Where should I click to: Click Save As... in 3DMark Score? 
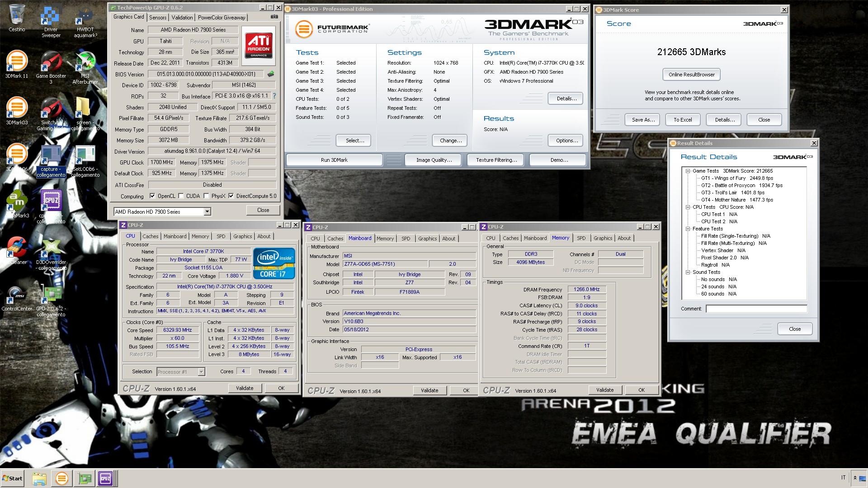tap(643, 120)
